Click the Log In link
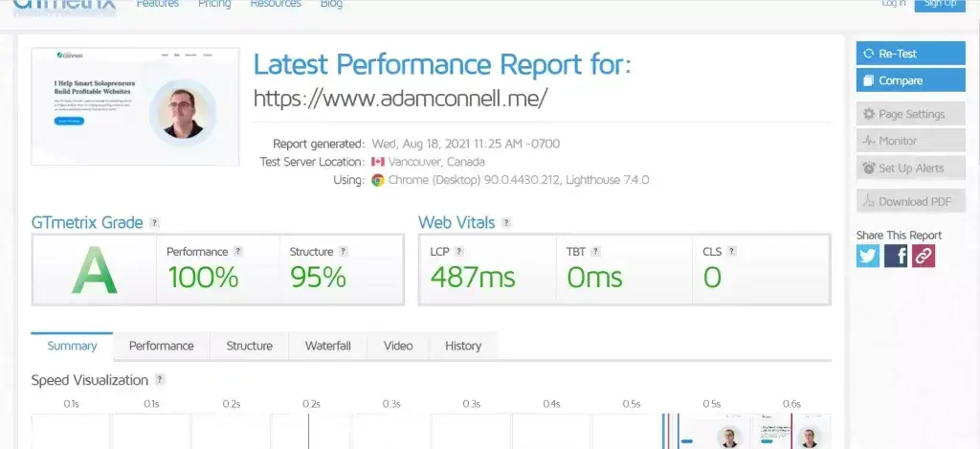The height and width of the screenshot is (449, 980). tap(894, 5)
